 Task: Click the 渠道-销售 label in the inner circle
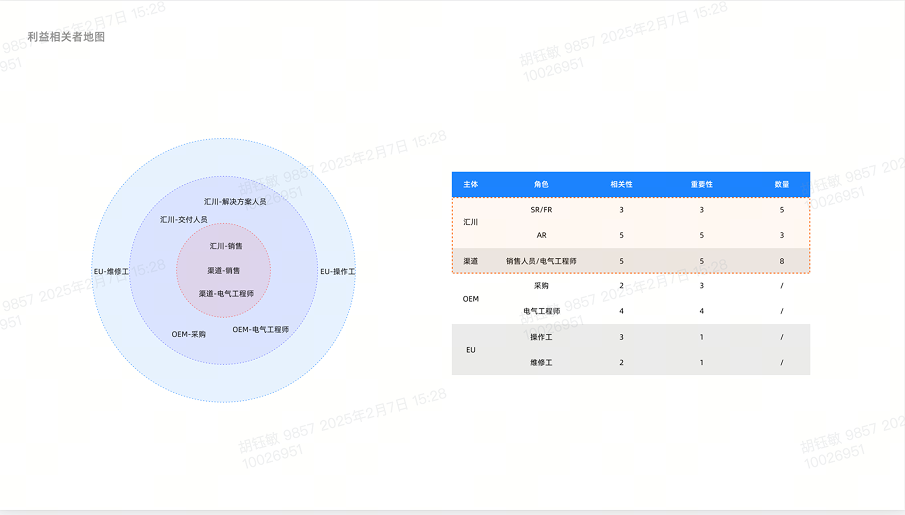tap(223, 270)
